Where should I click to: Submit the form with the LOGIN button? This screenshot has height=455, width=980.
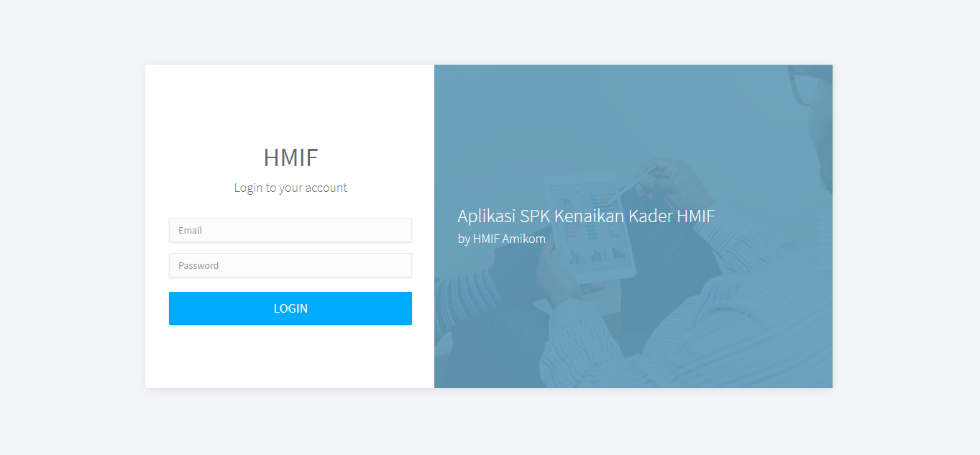pos(290,308)
